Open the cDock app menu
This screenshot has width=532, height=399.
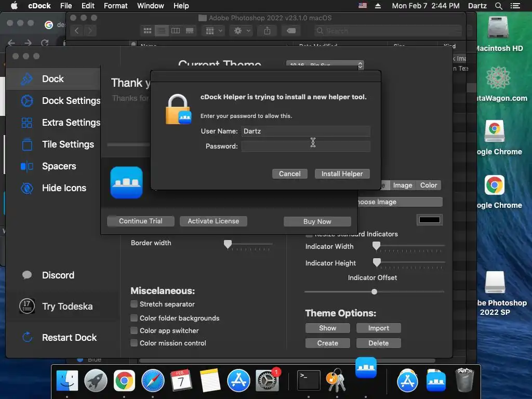pos(39,6)
